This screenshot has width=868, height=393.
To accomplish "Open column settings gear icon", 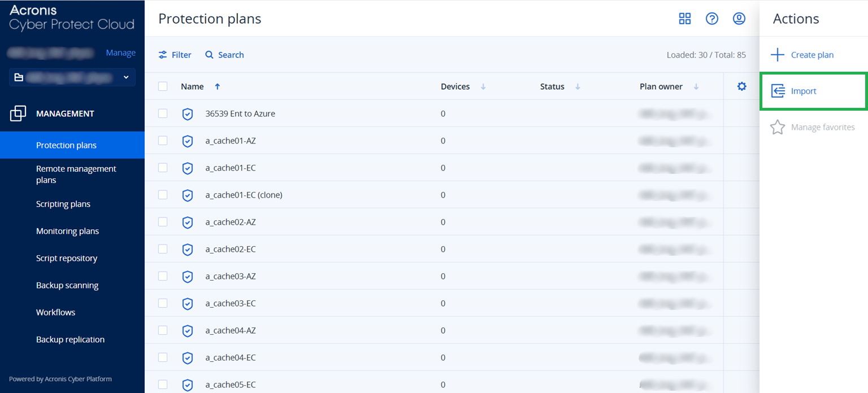I will pos(742,86).
